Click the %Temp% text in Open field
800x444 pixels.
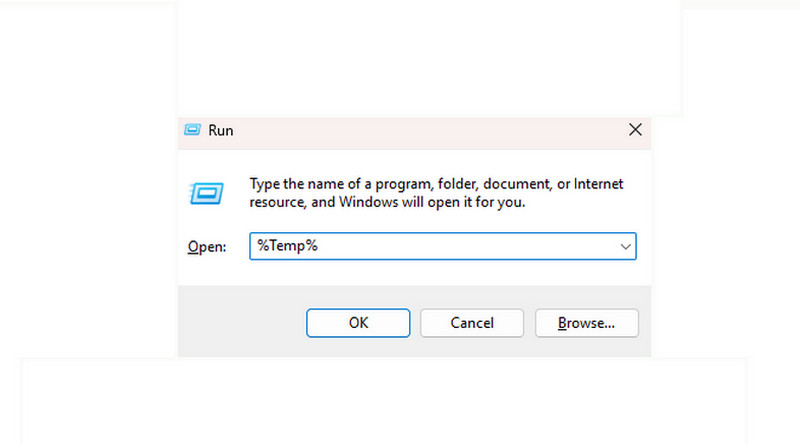click(x=287, y=246)
